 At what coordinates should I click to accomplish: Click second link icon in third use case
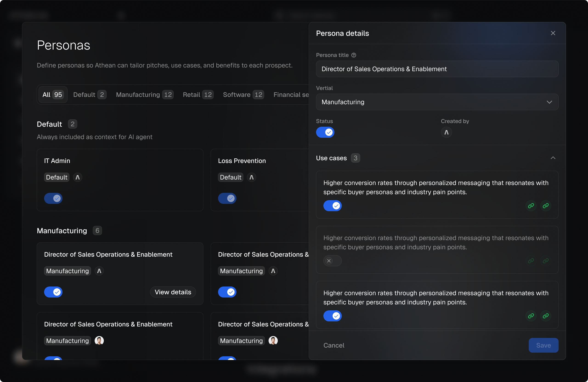pyautogui.click(x=546, y=316)
